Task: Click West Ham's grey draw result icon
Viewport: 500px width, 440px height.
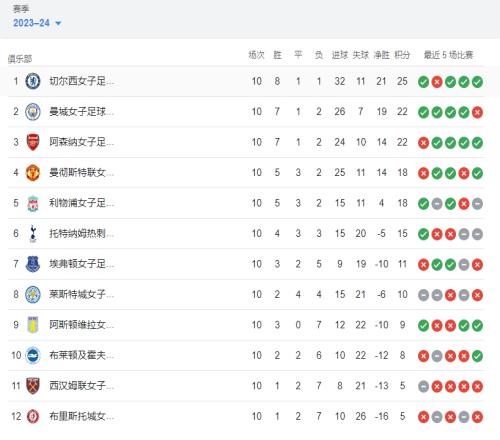Action: pos(423,387)
